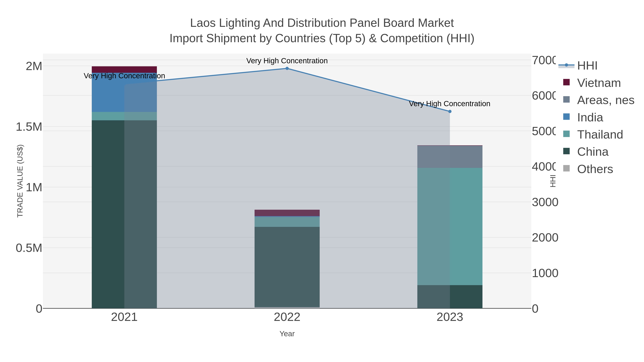Click the Import Shipment by Countries subtitle
Screen dimensions: 644x362
pyautogui.click(x=322, y=38)
